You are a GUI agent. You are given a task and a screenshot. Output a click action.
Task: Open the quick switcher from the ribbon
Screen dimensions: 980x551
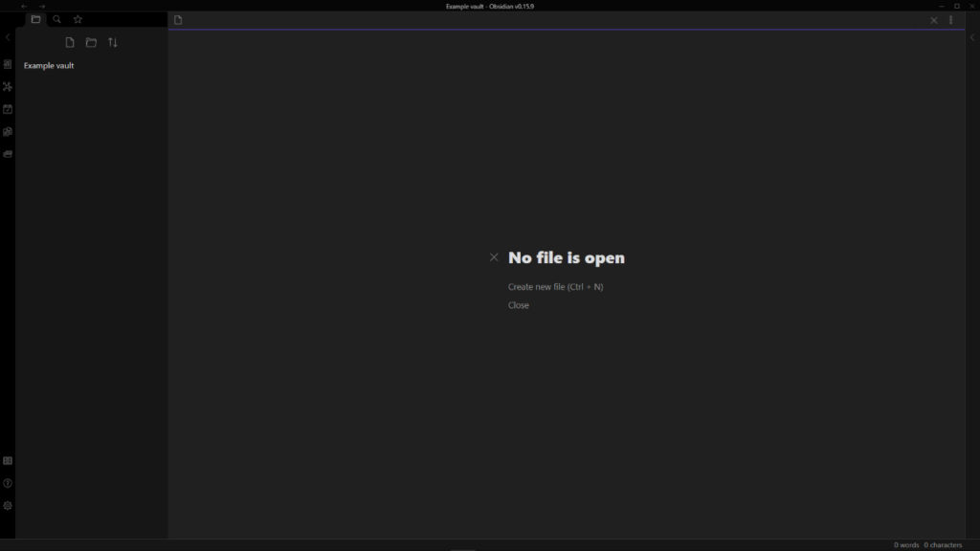(7, 64)
